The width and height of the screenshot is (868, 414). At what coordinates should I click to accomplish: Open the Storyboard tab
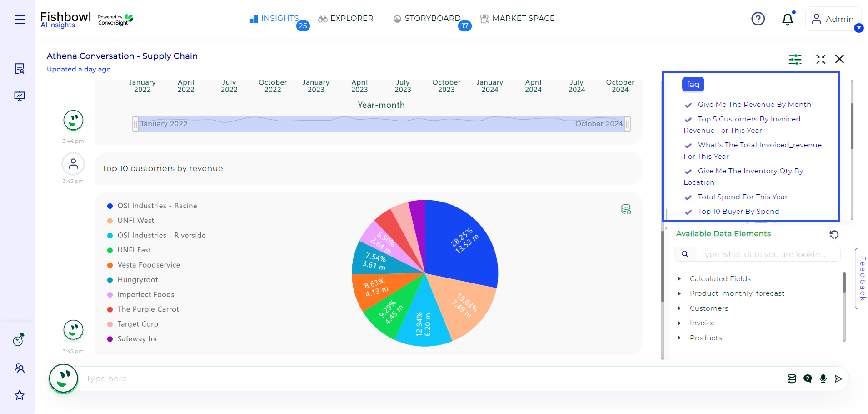[427, 19]
